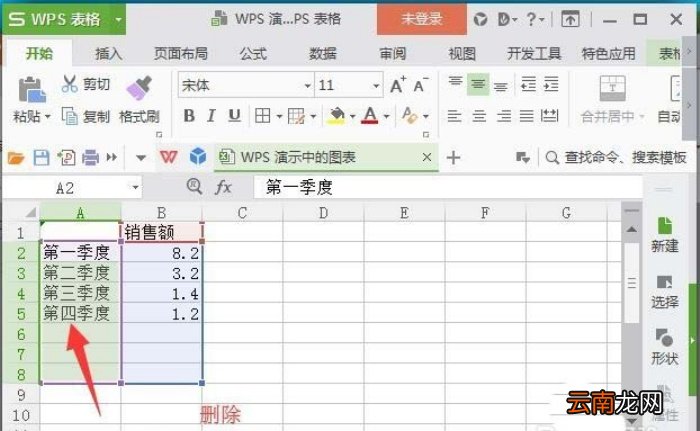This screenshot has height=431, width=700.
Task: Apply cell borders icon
Action: tap(262, 116)
